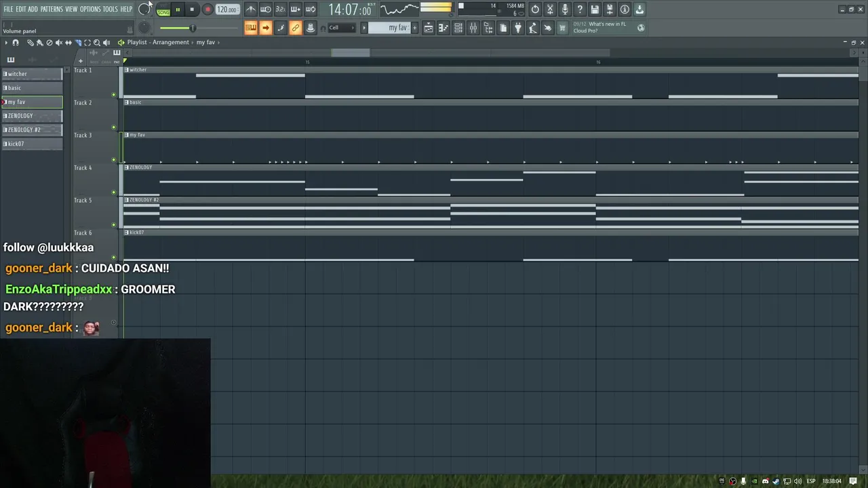The image size is (868, 488).
Task: Toggle wait for input before recording
Action: [266, 9]
